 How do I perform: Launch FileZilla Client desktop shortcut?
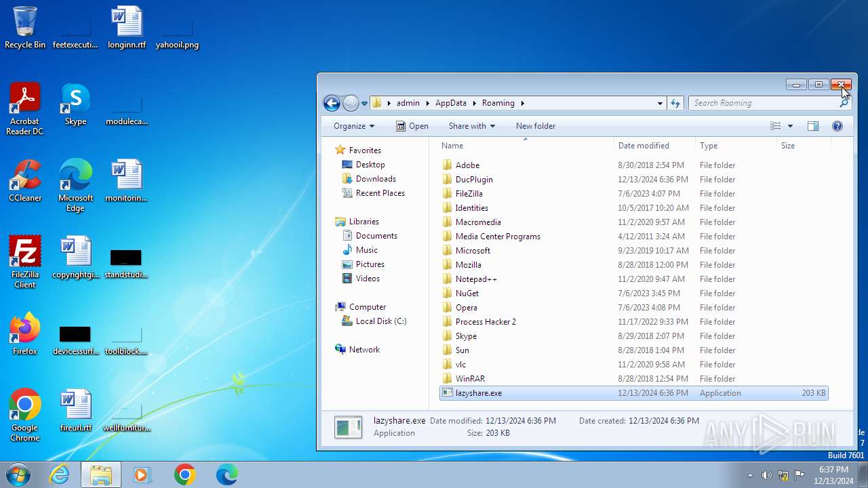point(25,262)
